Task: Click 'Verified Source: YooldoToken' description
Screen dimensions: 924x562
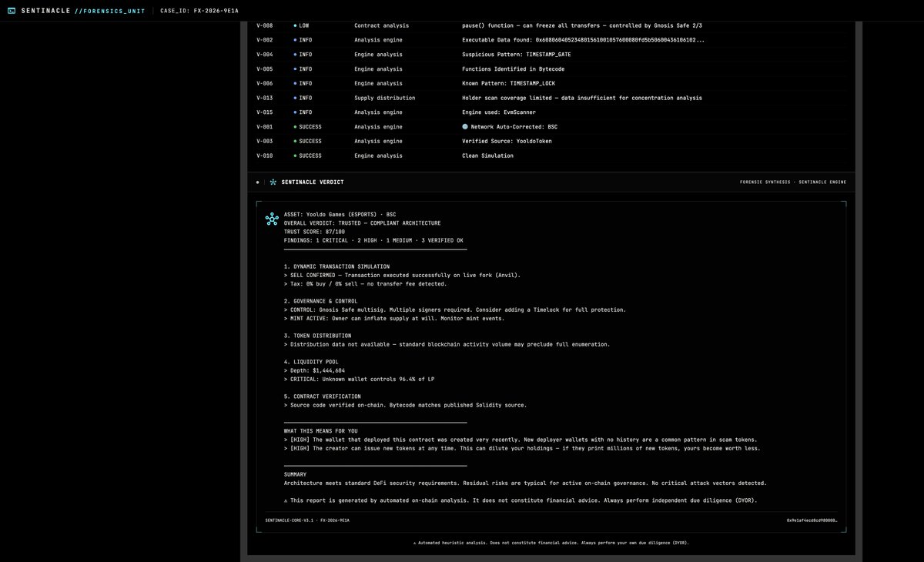Action: coord(507,141)
